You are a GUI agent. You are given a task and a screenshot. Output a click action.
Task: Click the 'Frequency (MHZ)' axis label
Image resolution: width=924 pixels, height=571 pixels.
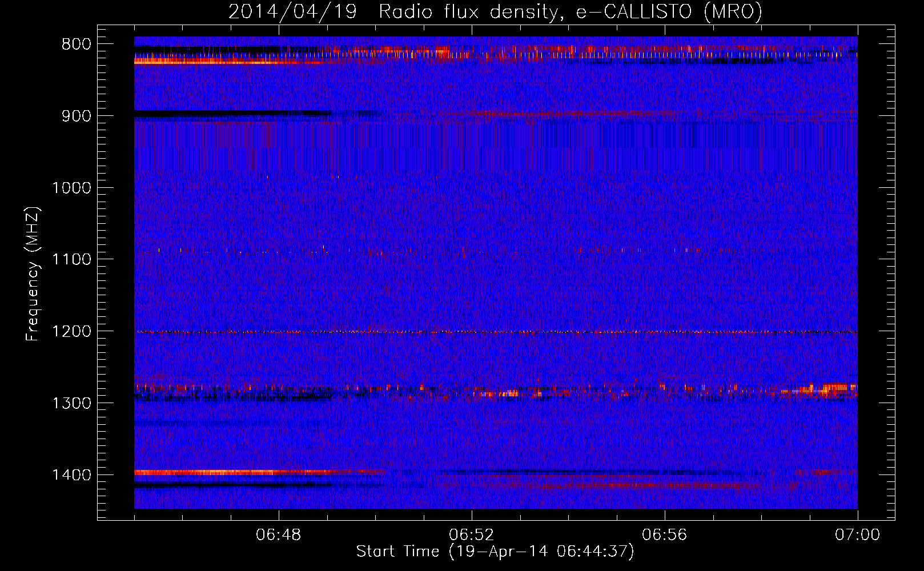[33, 274]
